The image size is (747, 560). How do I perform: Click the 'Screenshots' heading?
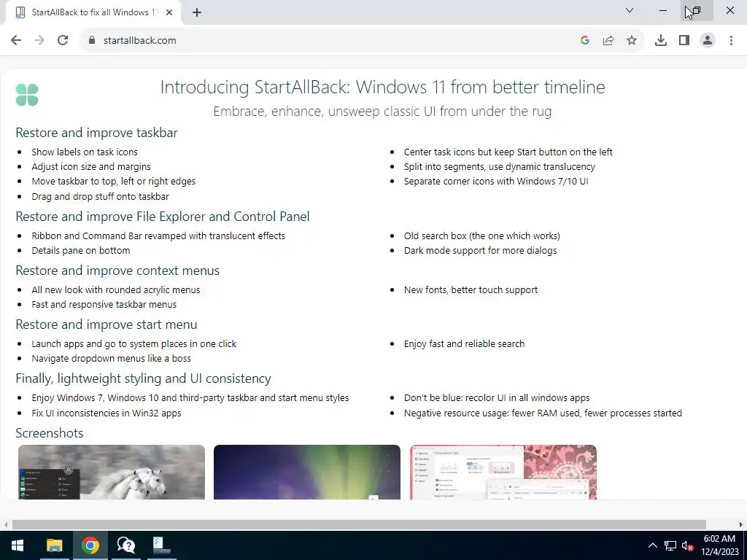pos(50,433)
